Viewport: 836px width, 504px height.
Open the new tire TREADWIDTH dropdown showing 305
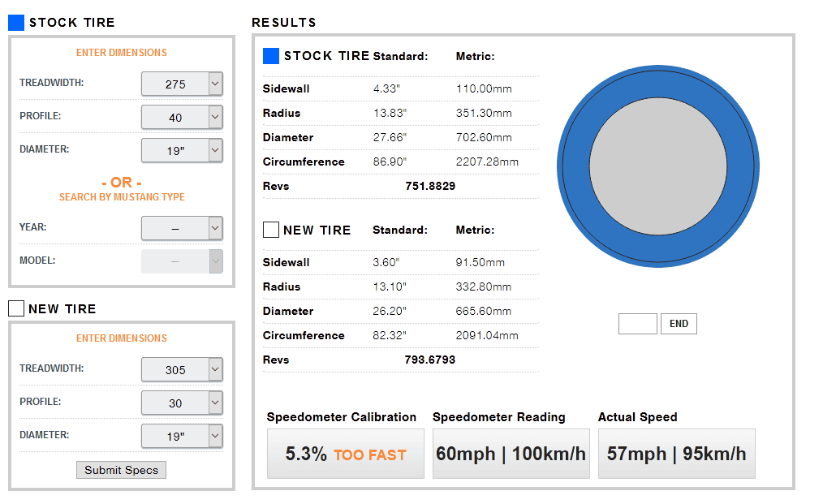point(182,369)
